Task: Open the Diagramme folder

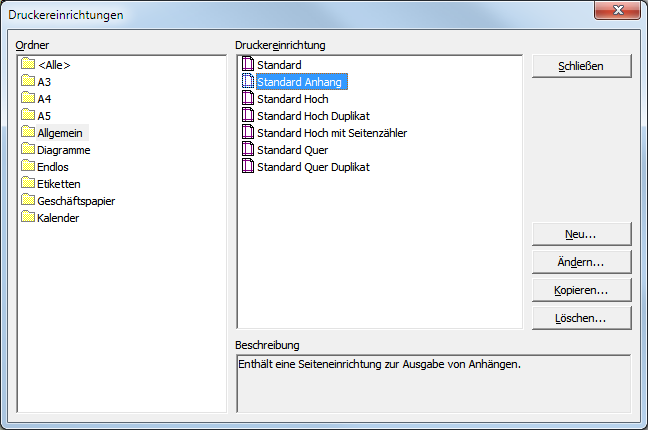Action: click(63, 150)
